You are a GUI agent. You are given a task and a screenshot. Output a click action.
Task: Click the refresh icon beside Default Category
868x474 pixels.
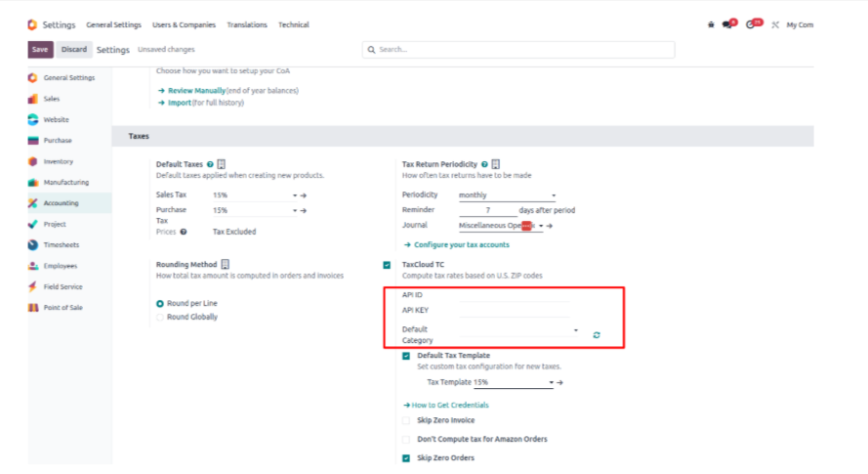(597, 334)
